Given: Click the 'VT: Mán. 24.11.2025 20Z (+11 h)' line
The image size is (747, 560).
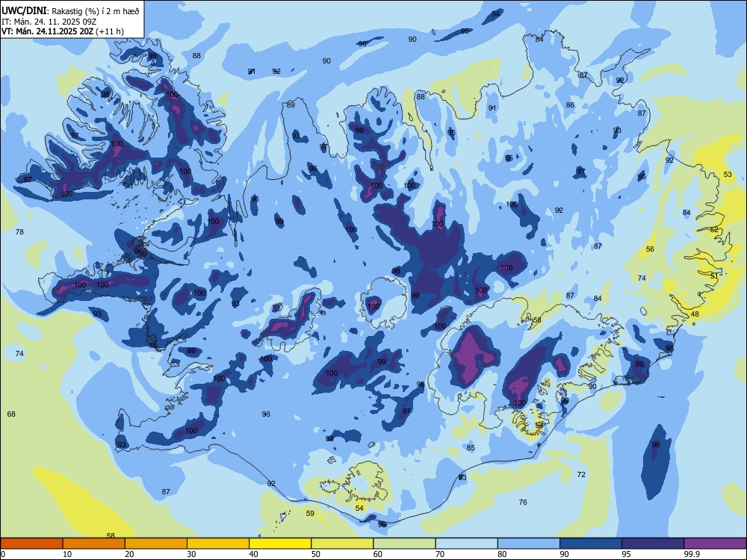Looking at the screenshot, I should point(63,31).
